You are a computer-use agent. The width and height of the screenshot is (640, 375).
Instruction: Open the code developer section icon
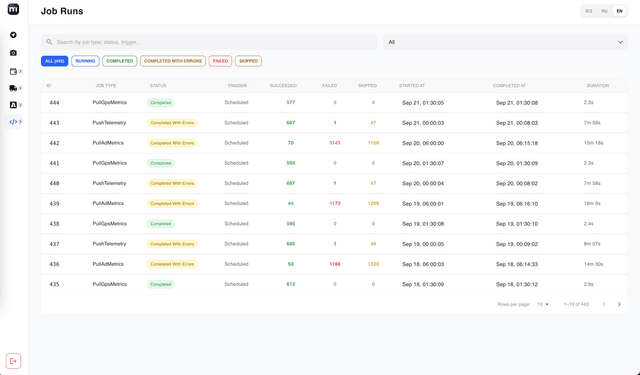13,122
